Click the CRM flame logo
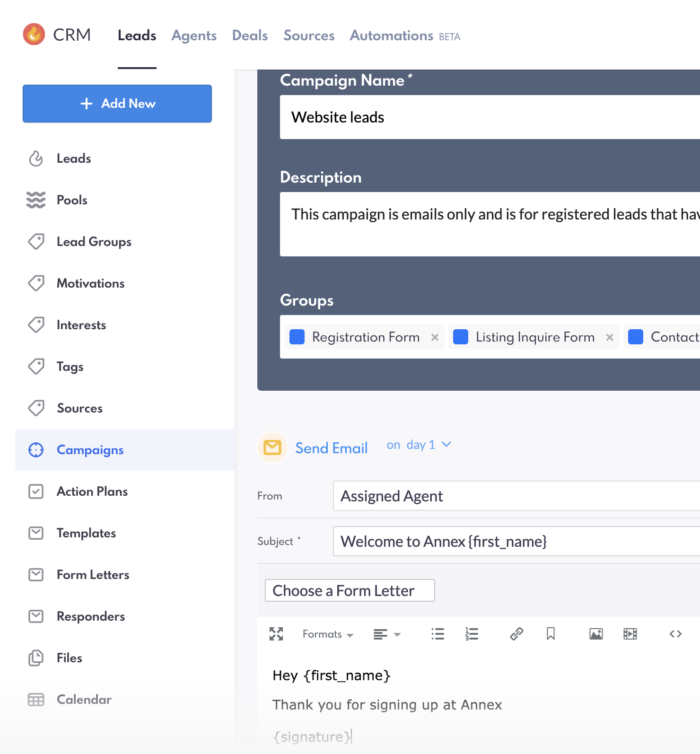Image resolution: width=700 pixels, height=754 pixels. pyautogui.click(x=34, y=35)
